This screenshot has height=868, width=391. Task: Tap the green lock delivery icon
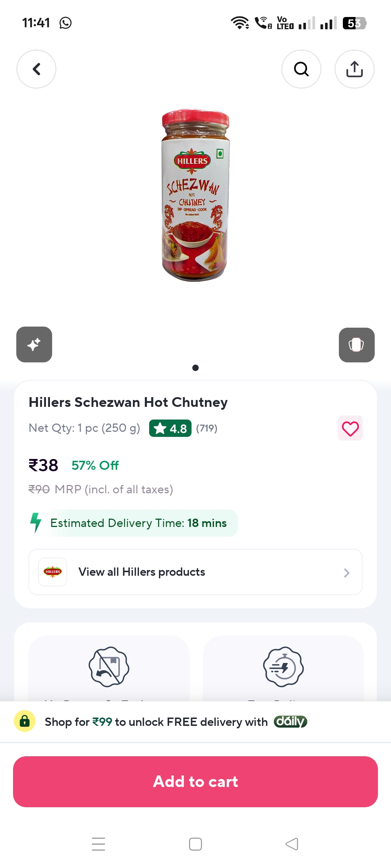(25, 721)
